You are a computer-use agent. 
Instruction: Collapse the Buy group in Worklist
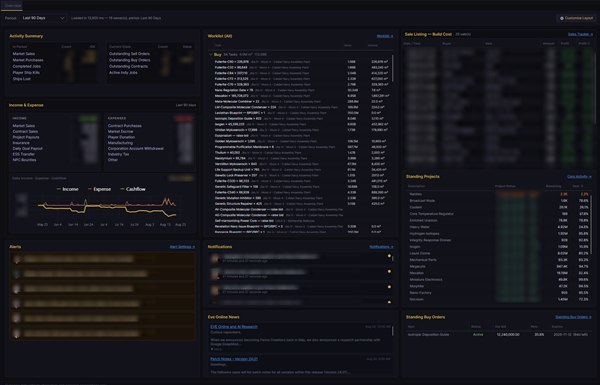[211, 55]
